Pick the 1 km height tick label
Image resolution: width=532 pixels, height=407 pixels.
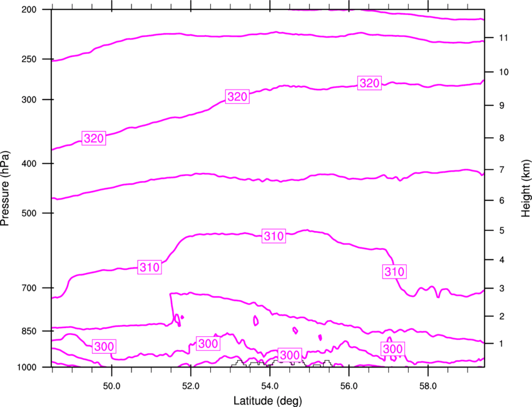502,344
